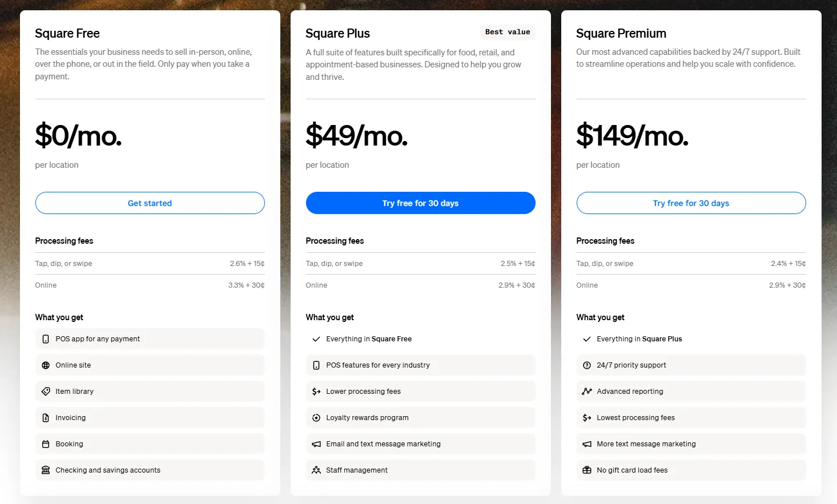Click the Staff management people icon
This screenshot has height=504, width=837.
316,470
